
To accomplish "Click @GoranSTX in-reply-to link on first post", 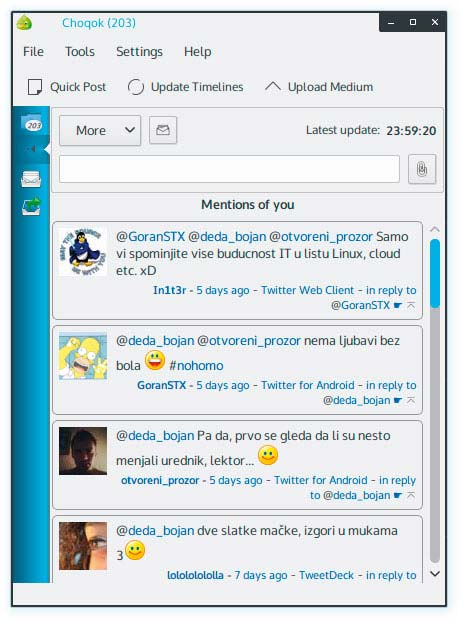I will [x=360, y=306].
